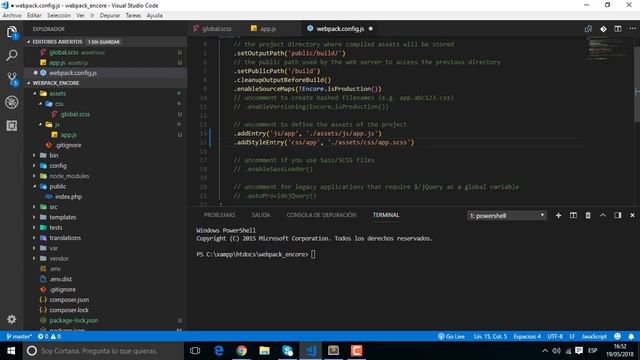Open the Debug view in activity bar

(x=12, y=102)
